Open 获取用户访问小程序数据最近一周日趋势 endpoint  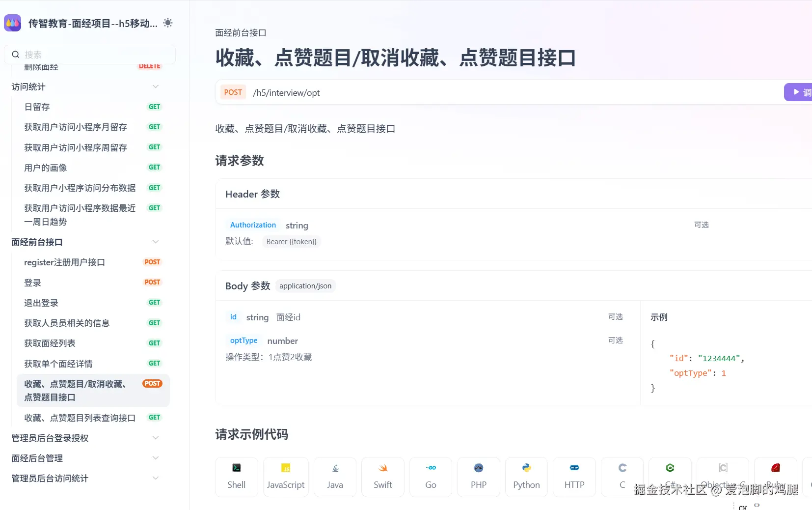click(x=93, y=215)
